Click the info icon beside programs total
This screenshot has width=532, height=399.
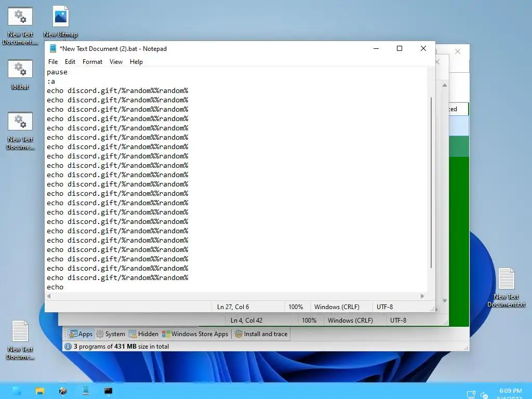pyautogui.click(x=68, y=347)
